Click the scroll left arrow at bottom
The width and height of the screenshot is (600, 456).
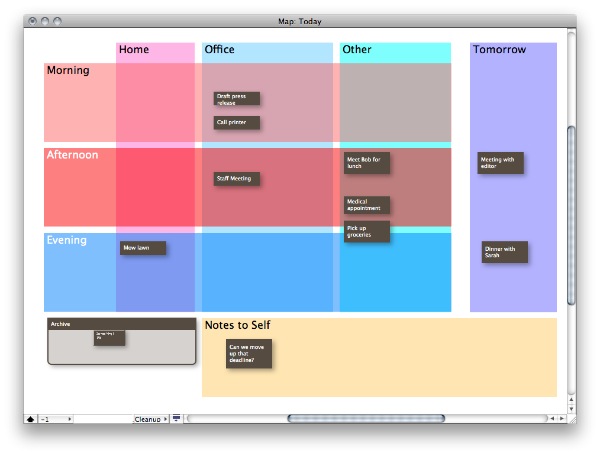pos(551,419)
